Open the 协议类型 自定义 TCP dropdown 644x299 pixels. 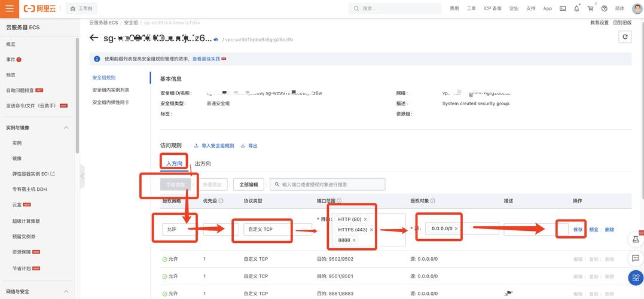(x=277, y=230)
